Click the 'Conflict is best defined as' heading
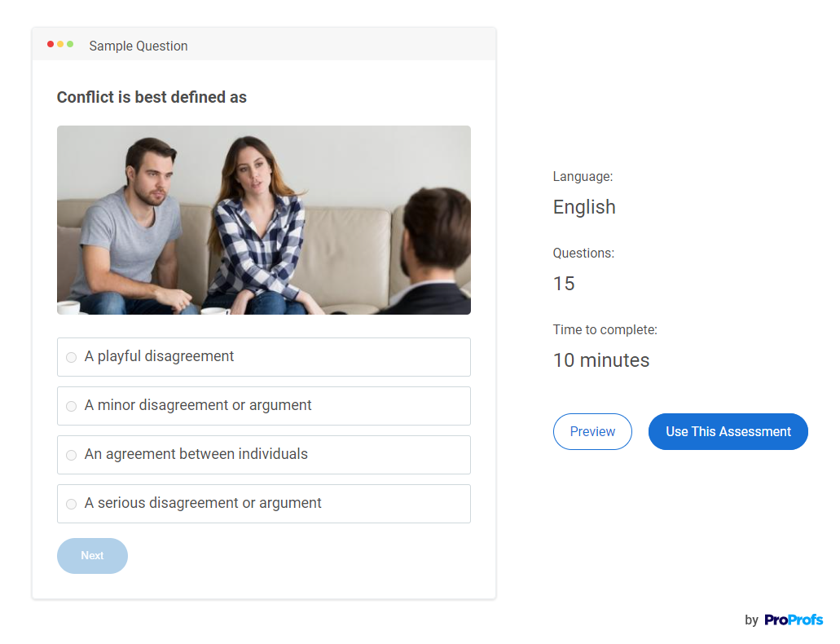 click(152, 98)
